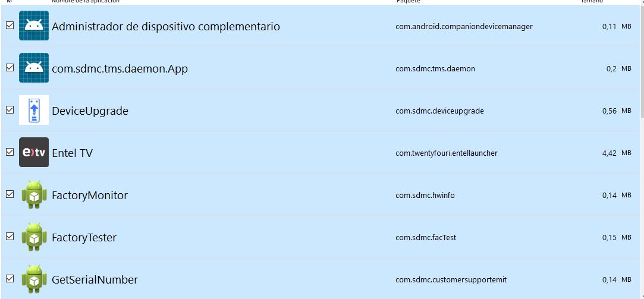The image size is (644, 299).
Task: Deselect the Entel TV checkbox
Action: pos(10,152)
